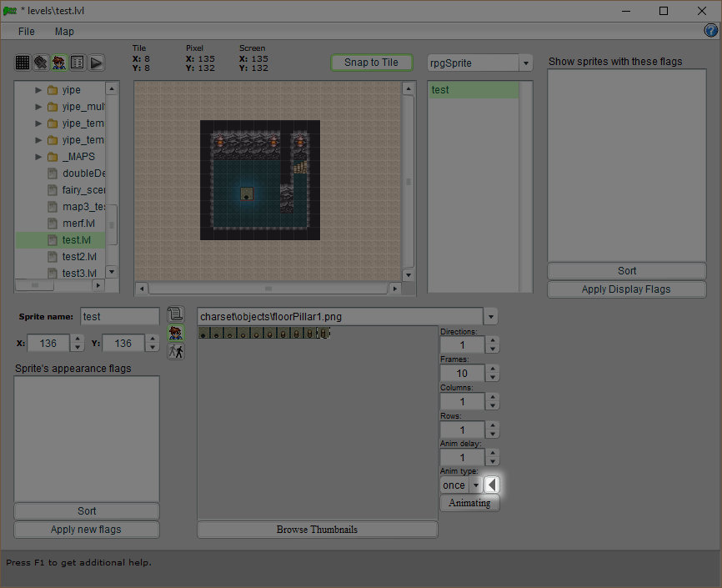
Task: Click the reverse animation direction arrow
Action: coord(492,485)
